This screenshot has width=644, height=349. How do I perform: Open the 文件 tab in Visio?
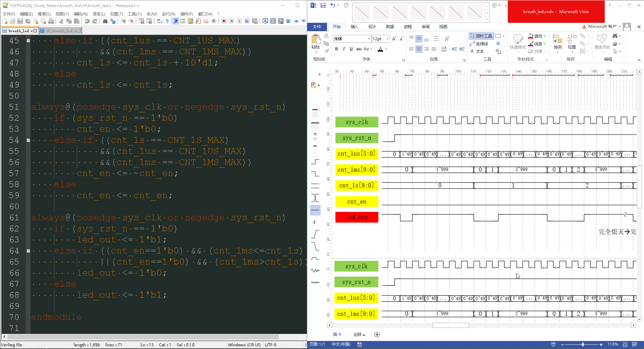pyautogui.click(x=317, y=27)
